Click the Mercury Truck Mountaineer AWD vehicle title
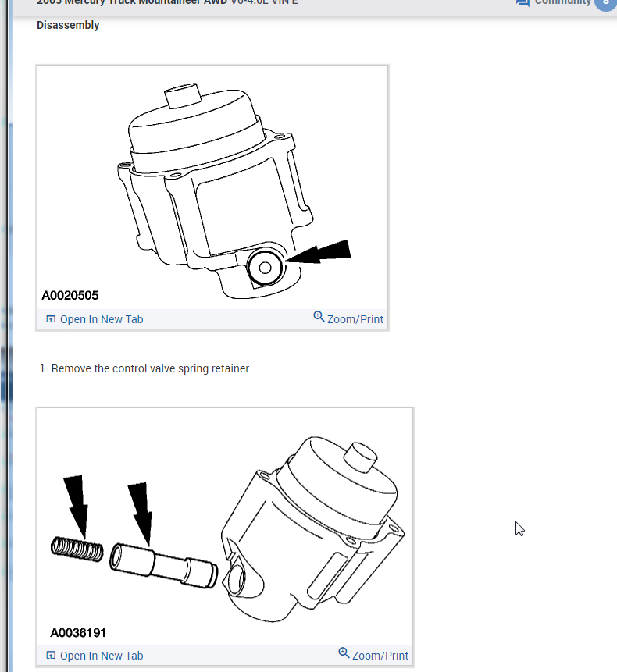This screenshot has height=672, width=617. click(x=167, y=2)
